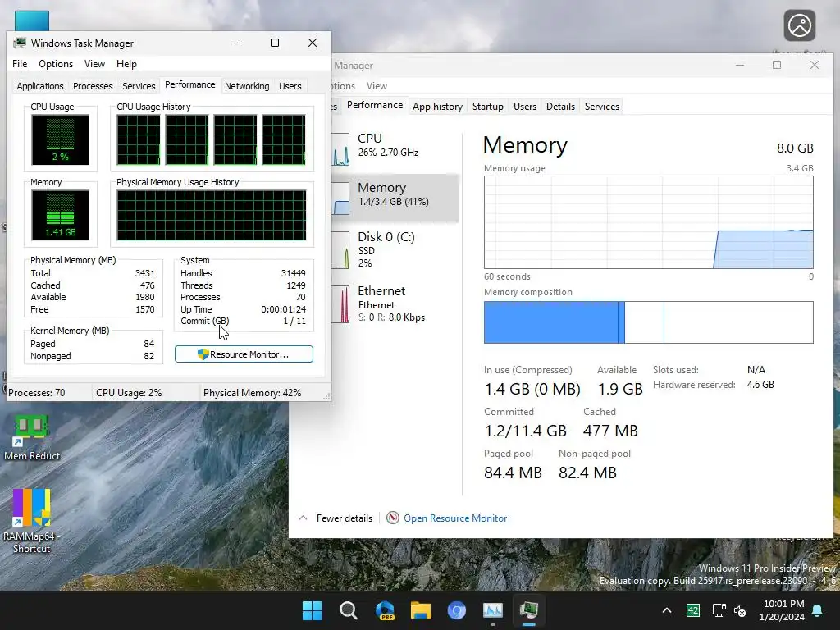Click Mem Reduct tray icon showing 42
The image size is (840, 630).
pos(692,610)
